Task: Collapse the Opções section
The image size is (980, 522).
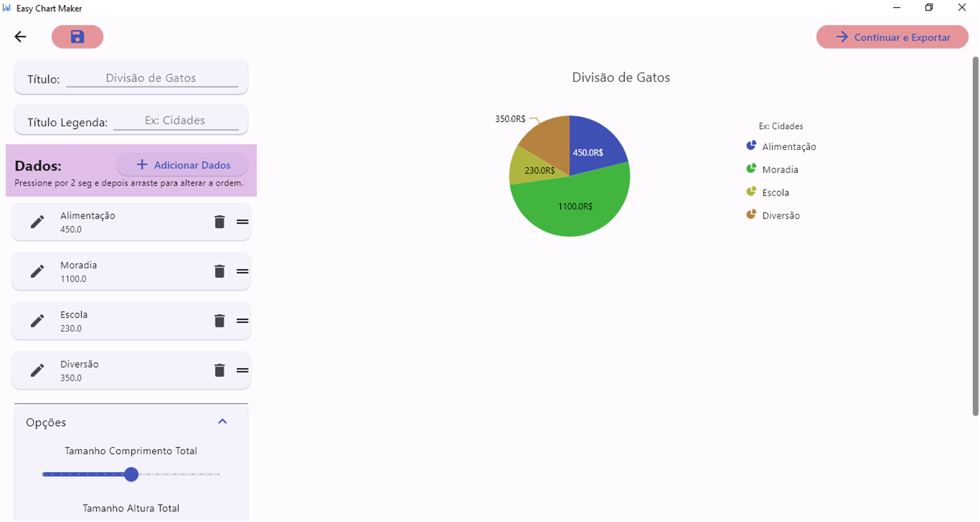Action: (x=223, y=421)
